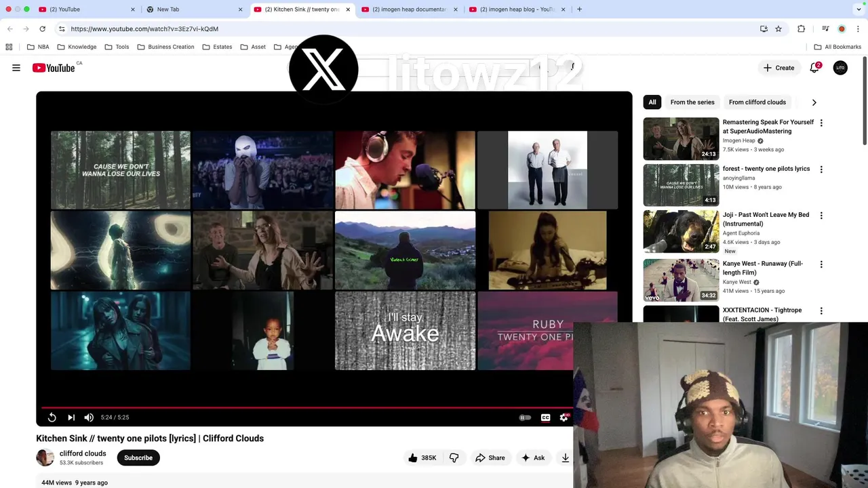
Task: Open the Business Creation bookmarks folder
Action: point(165,47)
